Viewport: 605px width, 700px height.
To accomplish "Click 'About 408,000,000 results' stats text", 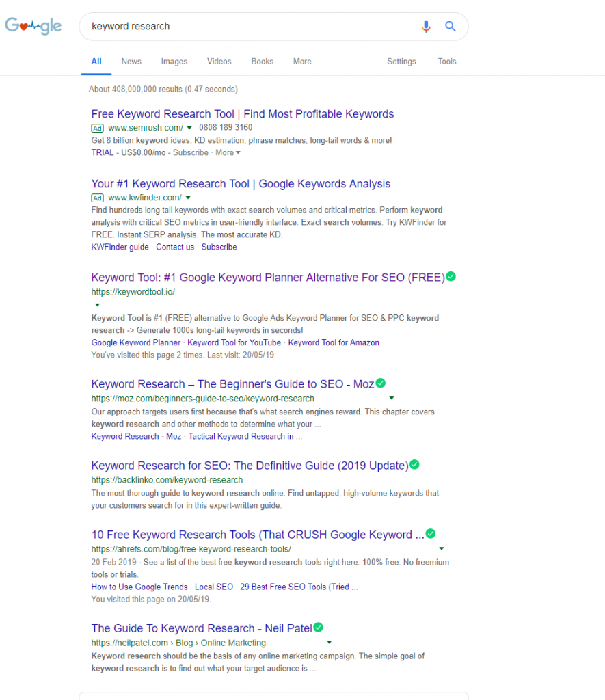I will [163, 90].
